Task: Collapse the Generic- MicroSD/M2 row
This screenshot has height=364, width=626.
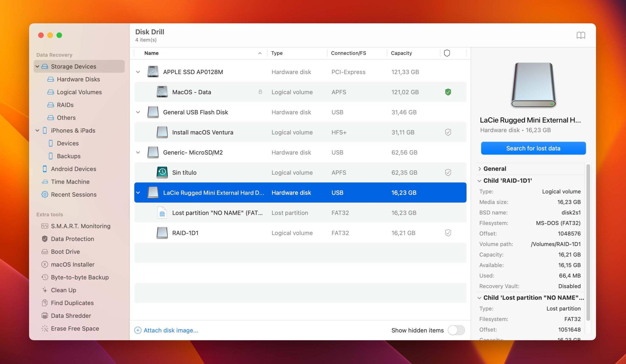Action: click(x=138, y=152)
